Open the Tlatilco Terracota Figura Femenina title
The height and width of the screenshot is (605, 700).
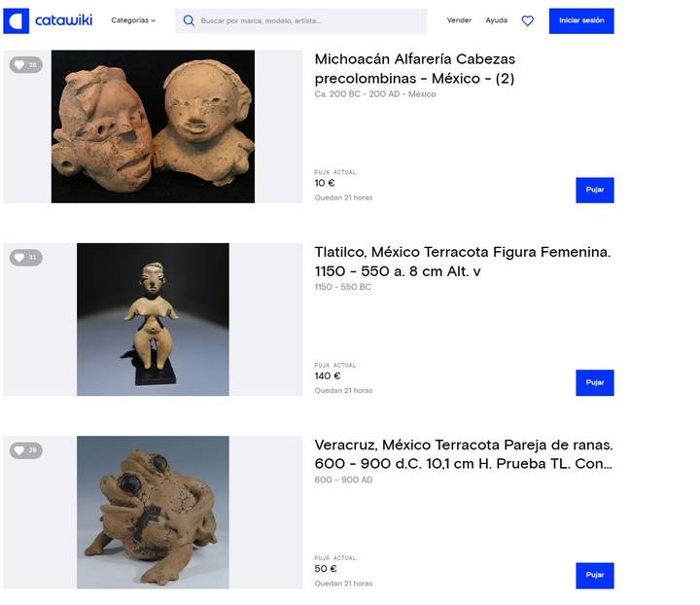[x=463, y=262]
